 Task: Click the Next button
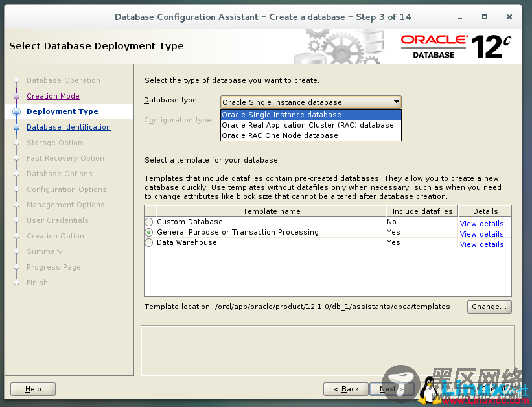click(391, 389)
